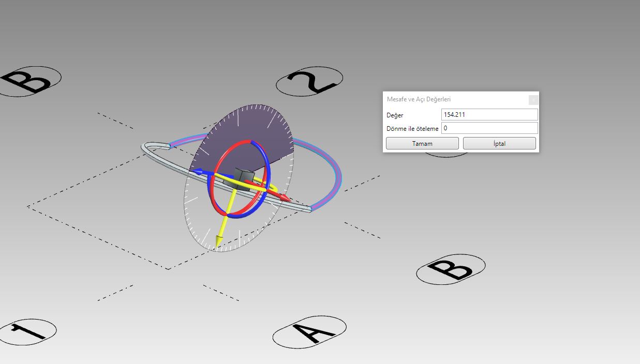Select grid bubble 2 at top
The height and width of the screenshot is (364, 640).
pos(309,81)
